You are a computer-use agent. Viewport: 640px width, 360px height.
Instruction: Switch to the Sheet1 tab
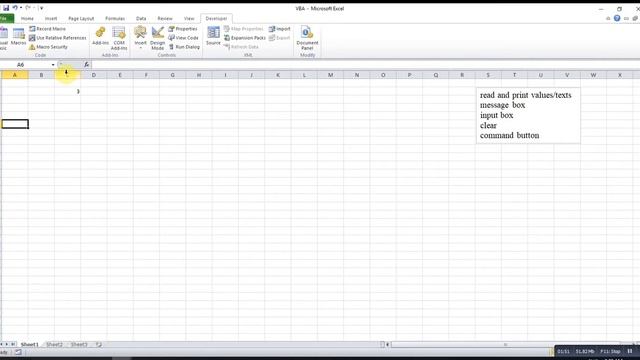pos(29,344)
